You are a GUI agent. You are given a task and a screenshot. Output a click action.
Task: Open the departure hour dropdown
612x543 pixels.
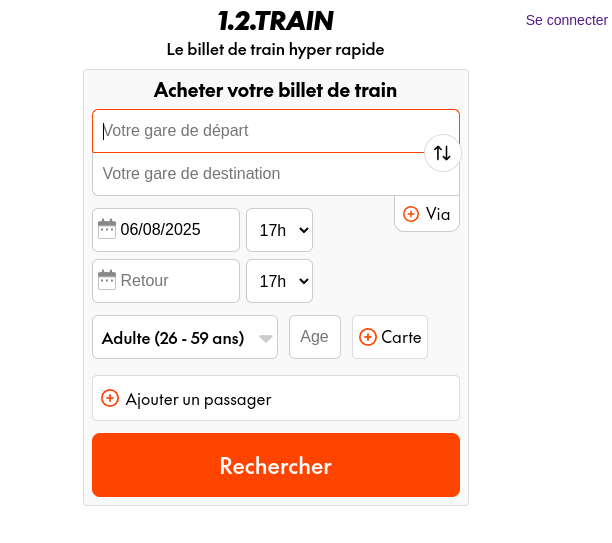pyautogui.click(x=279, y=230)
